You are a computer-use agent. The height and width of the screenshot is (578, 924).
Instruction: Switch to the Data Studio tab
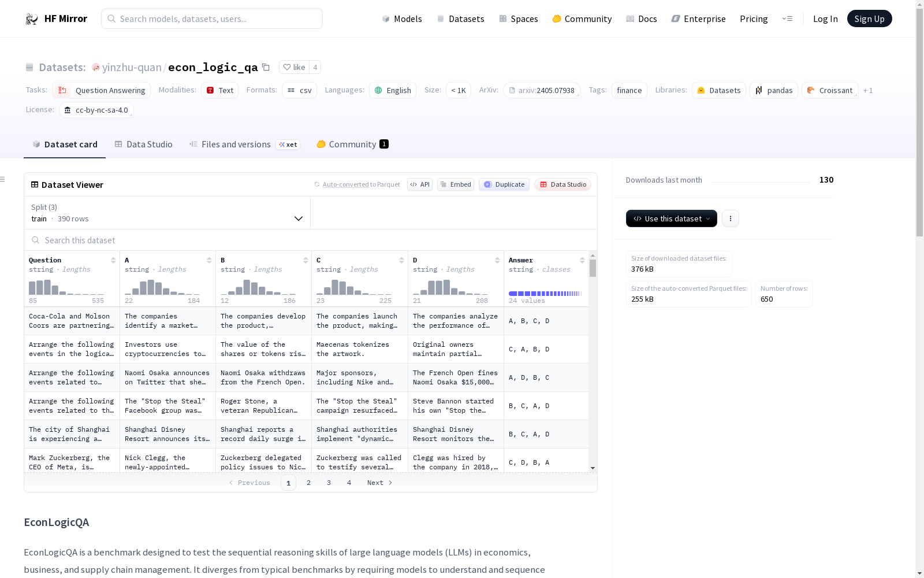(x=143, y=144)
